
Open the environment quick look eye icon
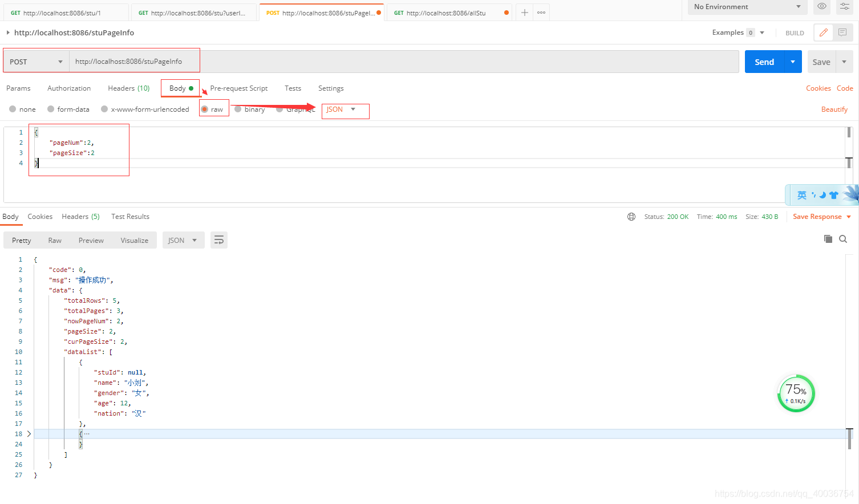(x=821, y=7)
